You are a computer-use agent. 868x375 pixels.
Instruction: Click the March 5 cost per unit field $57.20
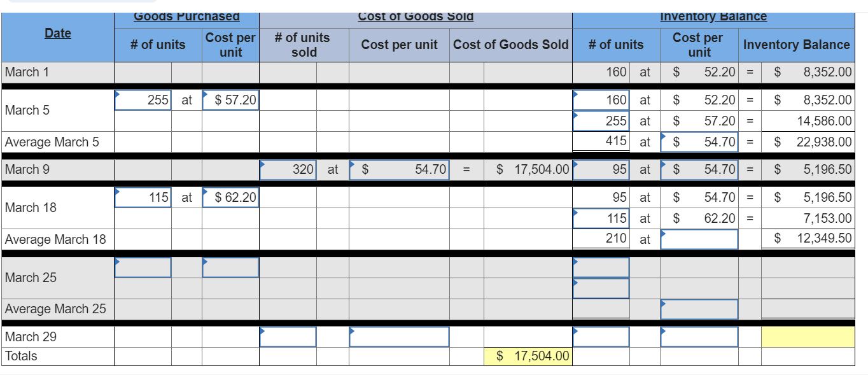(x=230, y=100)
